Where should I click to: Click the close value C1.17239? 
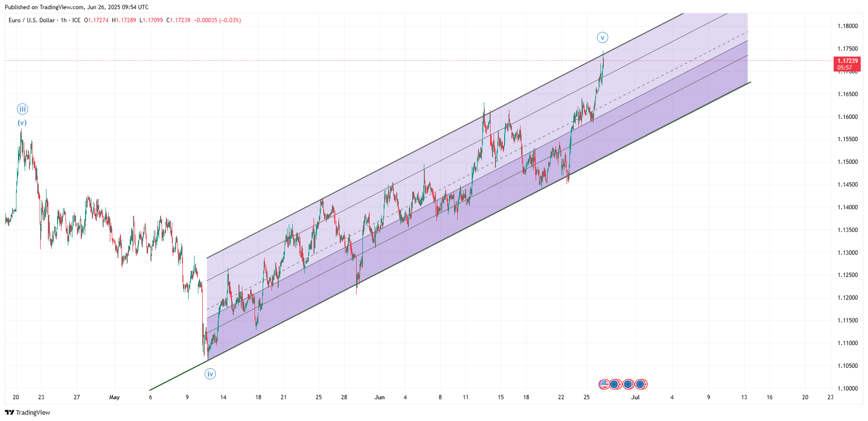tap(178, 20)
